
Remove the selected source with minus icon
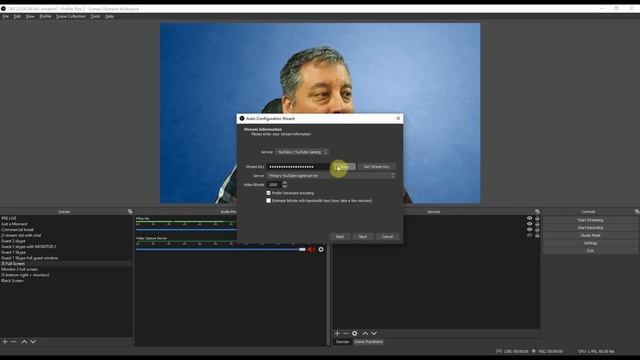pyautogui.click(x=346, y=333)
